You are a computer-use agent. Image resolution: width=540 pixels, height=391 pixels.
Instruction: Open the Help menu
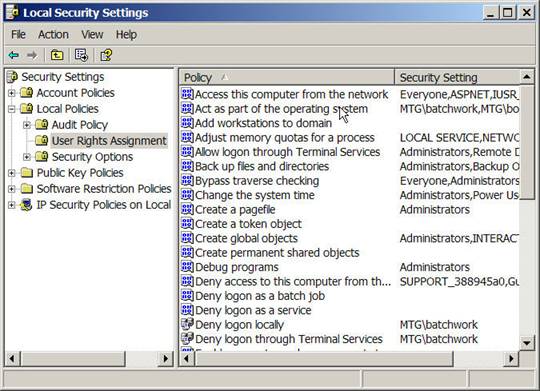point(126,35)
